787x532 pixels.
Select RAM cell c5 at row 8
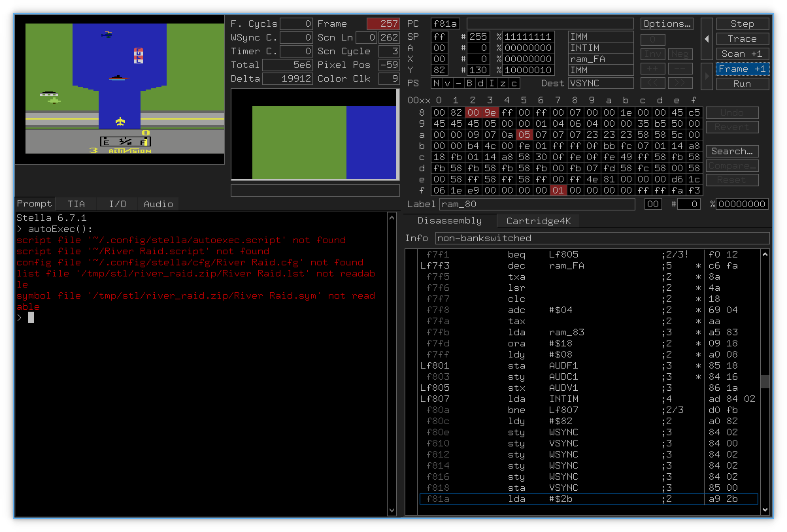[x=694, y=112]
